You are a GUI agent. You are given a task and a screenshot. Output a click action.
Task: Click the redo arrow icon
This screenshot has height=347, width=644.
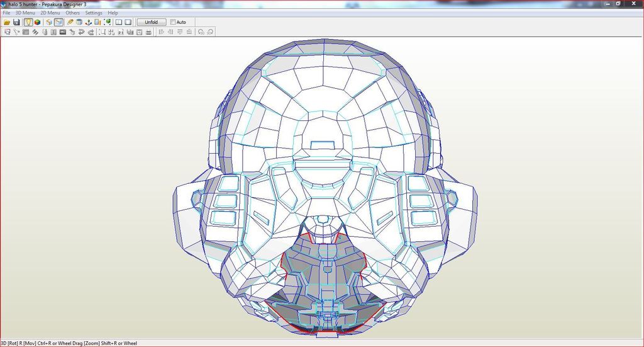[91, 32]
